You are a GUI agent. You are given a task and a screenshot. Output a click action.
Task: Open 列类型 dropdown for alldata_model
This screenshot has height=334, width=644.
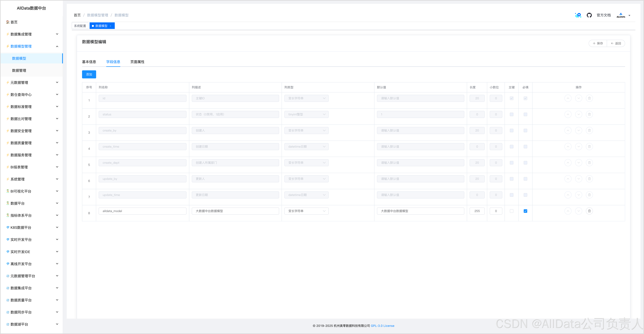(x=306, y=211)
